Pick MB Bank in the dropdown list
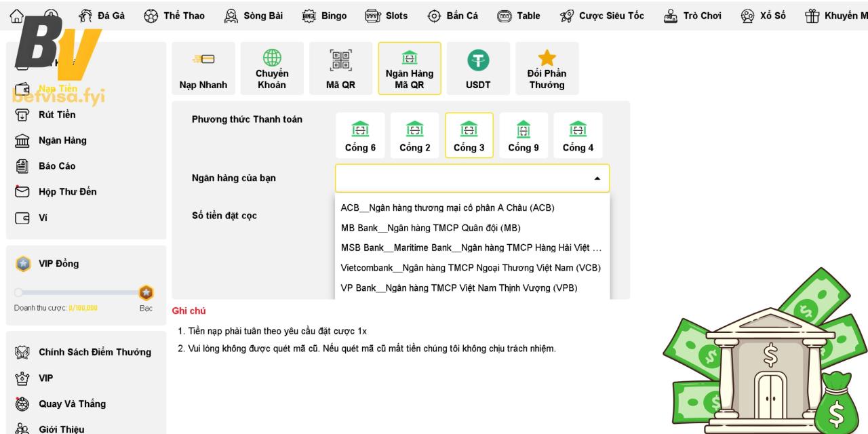Viewport: 868px width, 434px height. click(x=431, y=228)
